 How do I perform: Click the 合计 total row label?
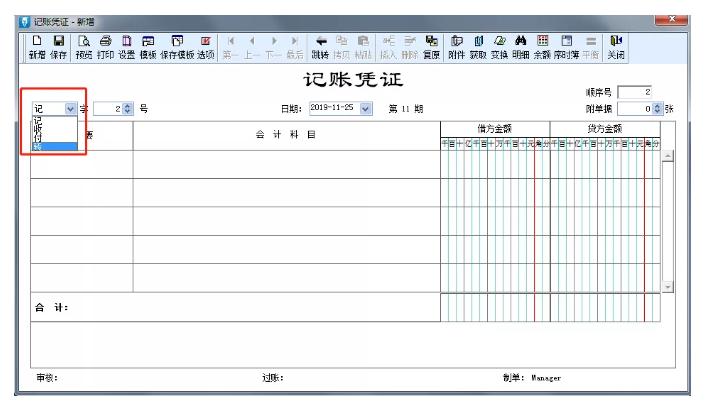51,308
